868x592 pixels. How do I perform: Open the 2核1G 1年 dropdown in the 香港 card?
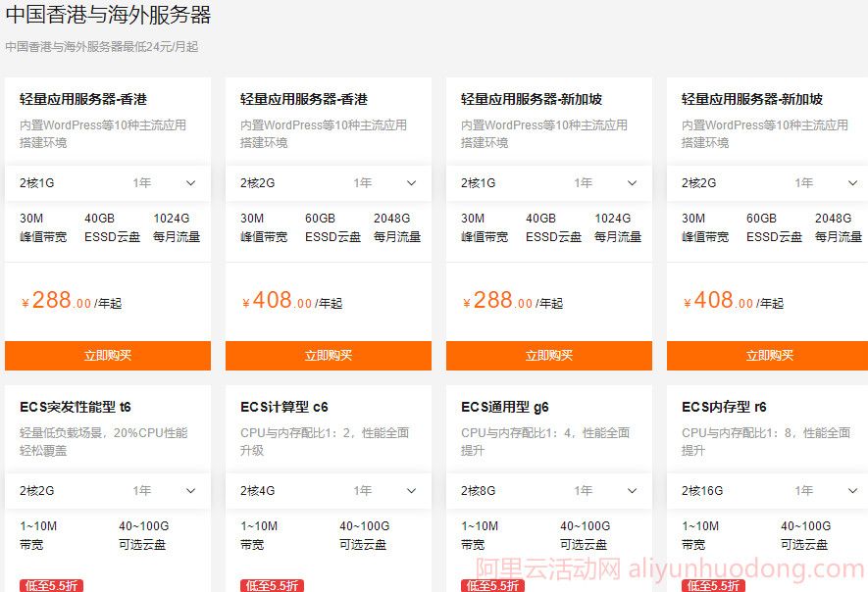[107, 183]
